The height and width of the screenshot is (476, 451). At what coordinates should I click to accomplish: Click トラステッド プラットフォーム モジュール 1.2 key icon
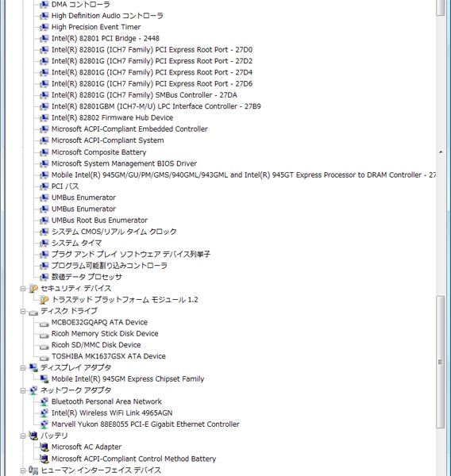click(44, 300)
